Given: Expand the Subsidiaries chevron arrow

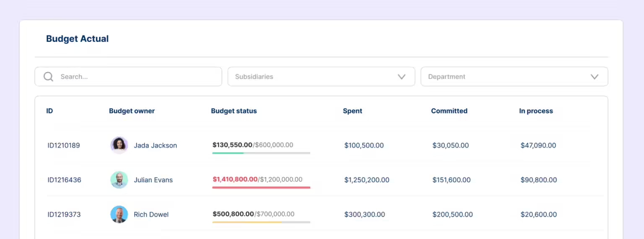Looking at the screenshot, I should (401, 77).
